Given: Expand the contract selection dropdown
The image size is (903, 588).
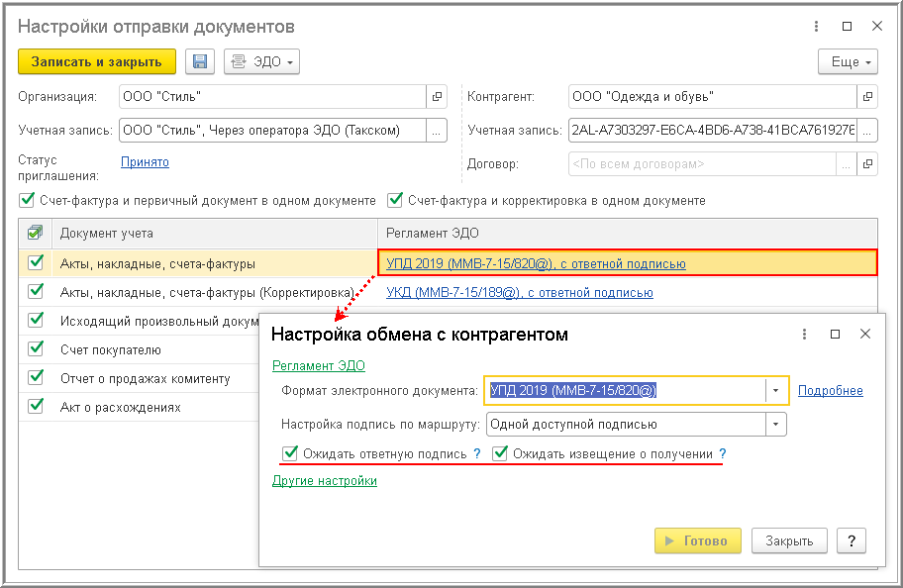Looking at the screenshot, I should [845, 163].
